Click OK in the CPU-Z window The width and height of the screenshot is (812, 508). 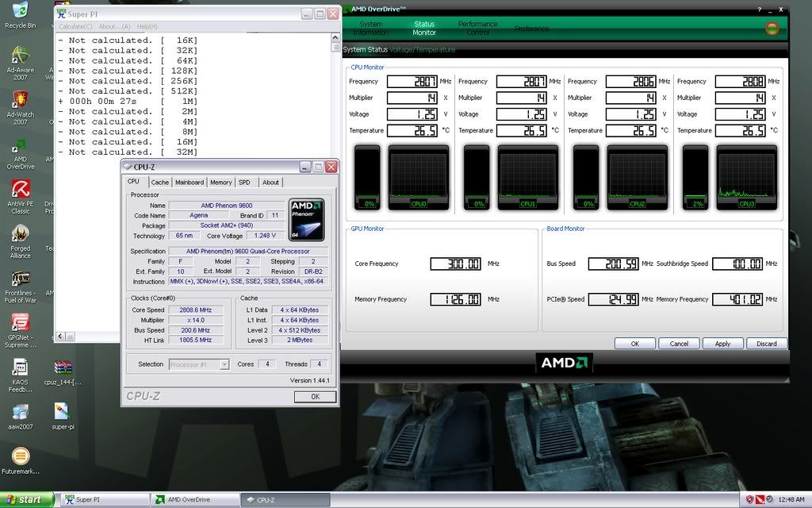pyautogui.click(x=315, y=397)
